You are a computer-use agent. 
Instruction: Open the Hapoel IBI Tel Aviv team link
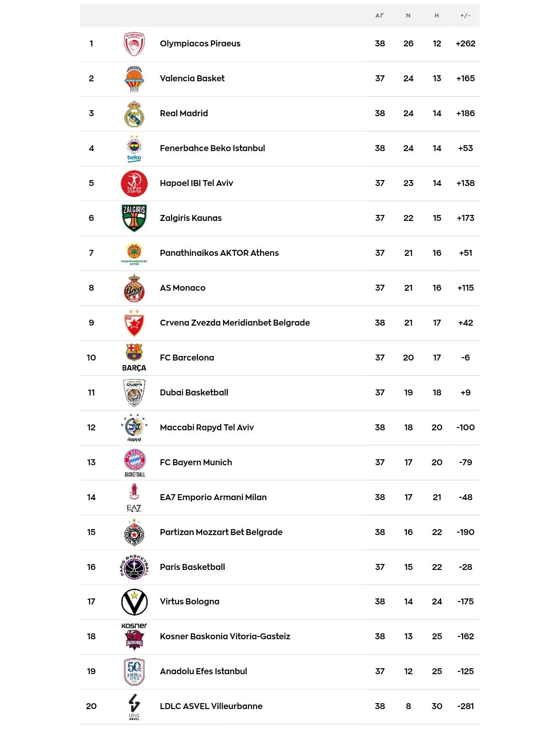(196, 183)
